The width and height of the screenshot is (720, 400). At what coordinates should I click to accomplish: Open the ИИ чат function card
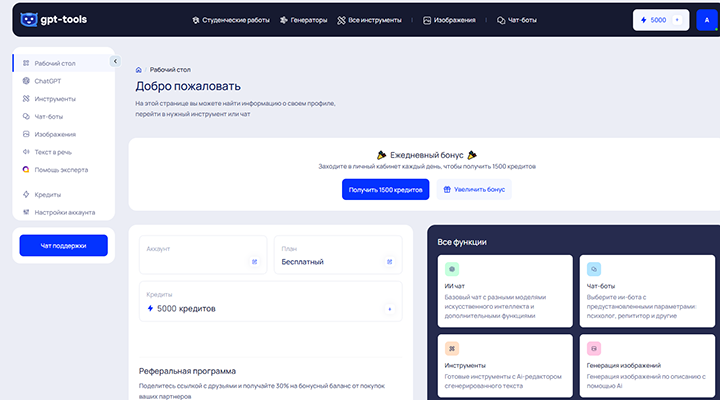pyautogui.click(x=503, y=290)
